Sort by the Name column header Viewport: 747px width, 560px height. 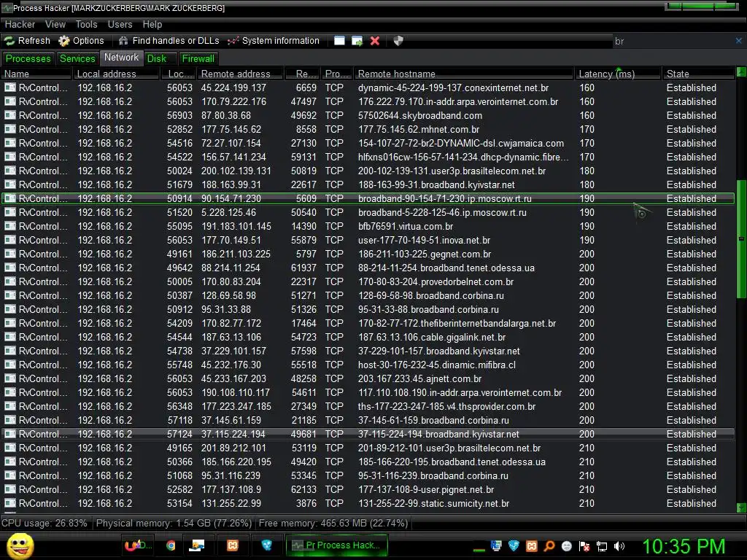coord(36,74)
